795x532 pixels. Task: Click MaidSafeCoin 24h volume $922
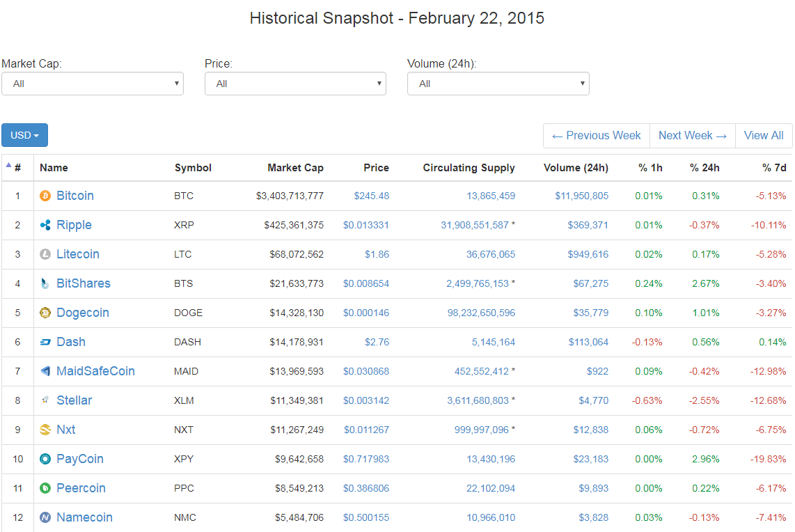coord(598,371)
